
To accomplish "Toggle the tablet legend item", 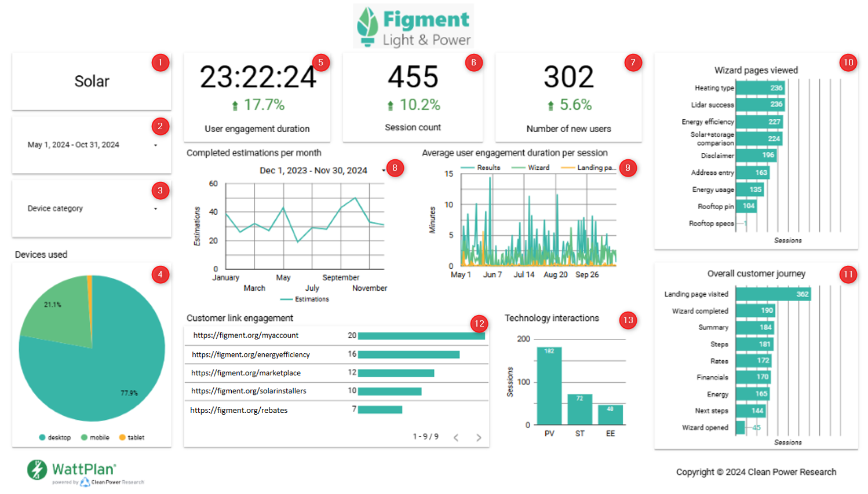I will 132,437.
